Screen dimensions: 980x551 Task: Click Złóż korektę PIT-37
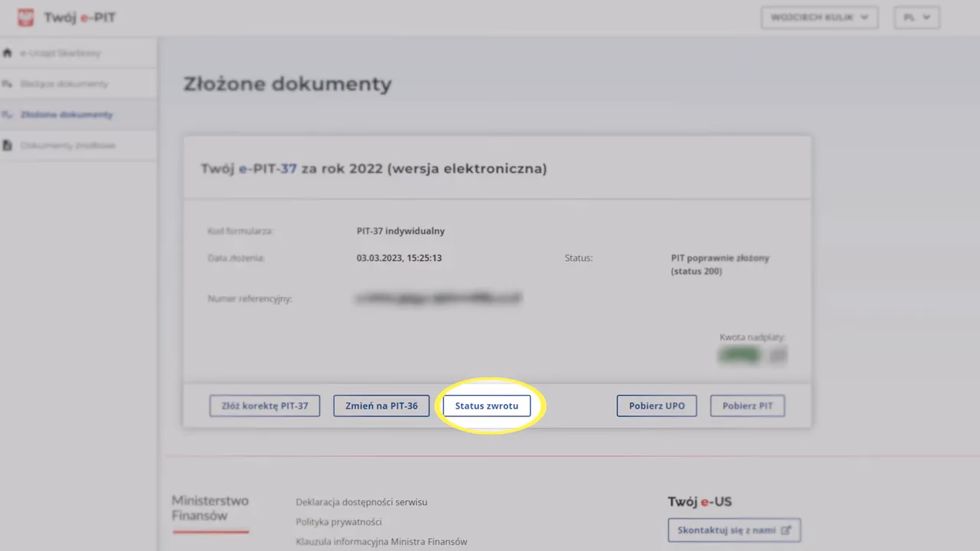(264, 406)
